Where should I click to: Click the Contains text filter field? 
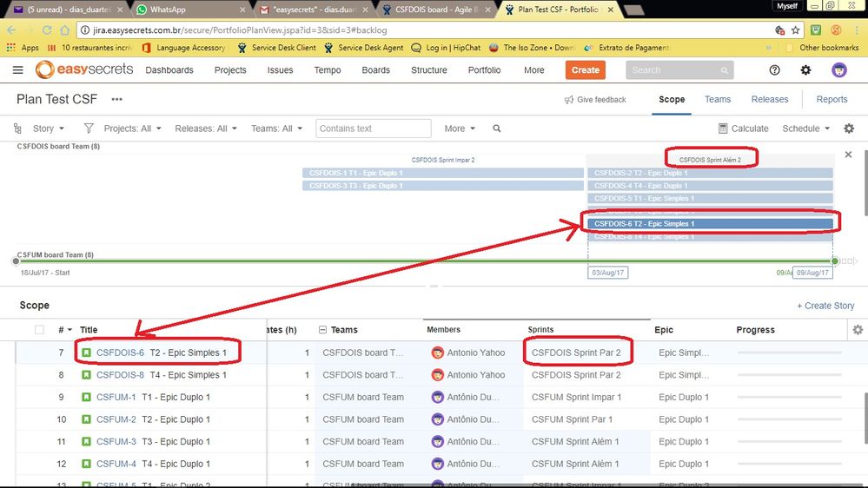[x=373, y=129]
